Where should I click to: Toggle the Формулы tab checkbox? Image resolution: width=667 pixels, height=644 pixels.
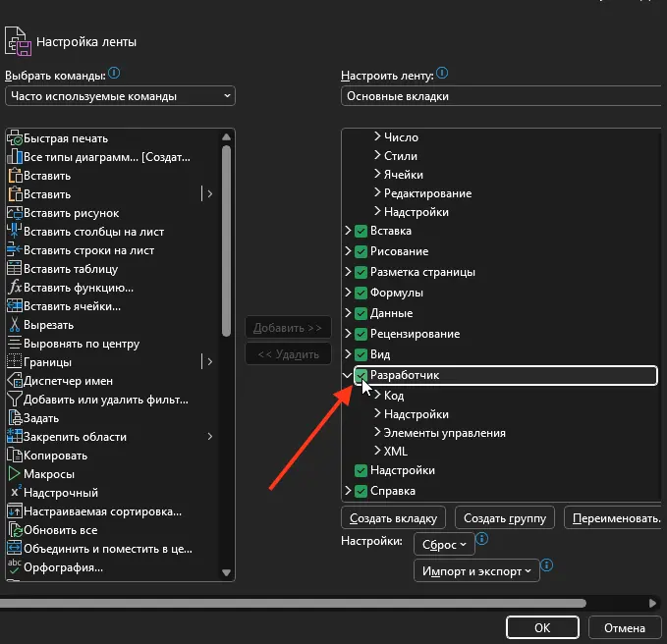point(361,293)
